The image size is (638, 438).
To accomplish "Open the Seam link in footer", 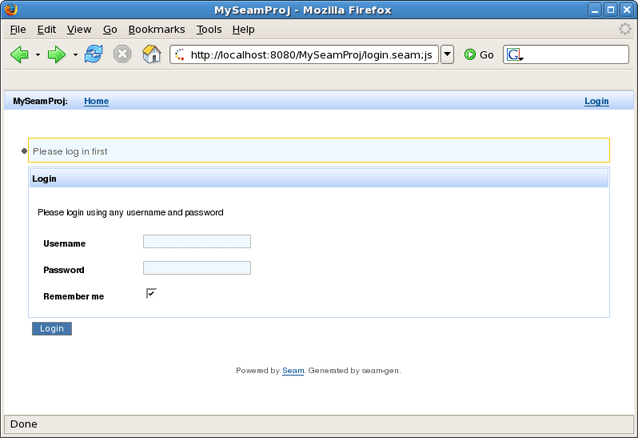I will coord(293,370).
